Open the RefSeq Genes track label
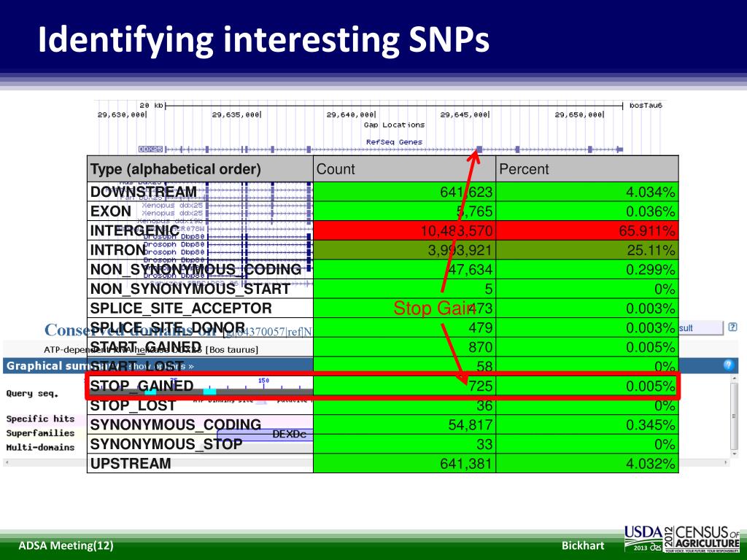Screen dimensions: 747x560 pos(394,142)
